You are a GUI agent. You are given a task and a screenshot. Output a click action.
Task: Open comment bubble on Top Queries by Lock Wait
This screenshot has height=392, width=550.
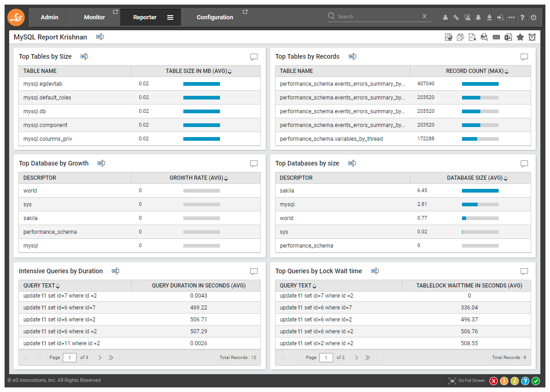click(x=524, y=271)
